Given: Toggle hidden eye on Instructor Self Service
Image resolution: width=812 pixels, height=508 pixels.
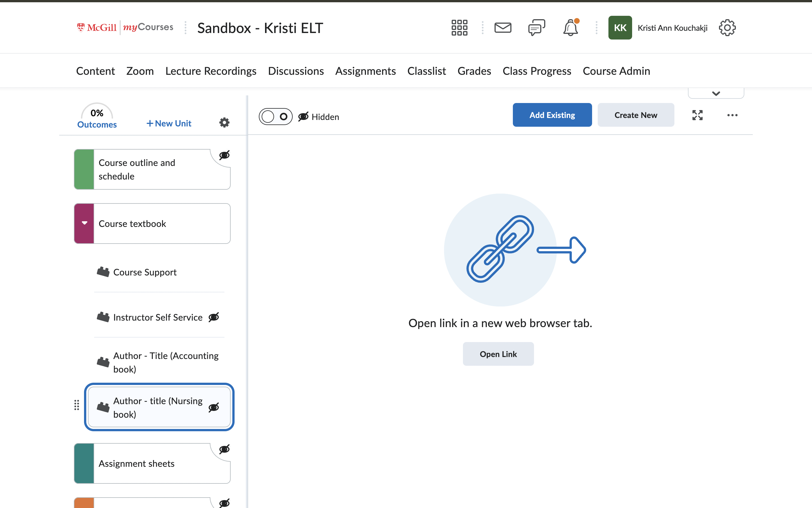Looking at the screenshot, I should [214, 317].
